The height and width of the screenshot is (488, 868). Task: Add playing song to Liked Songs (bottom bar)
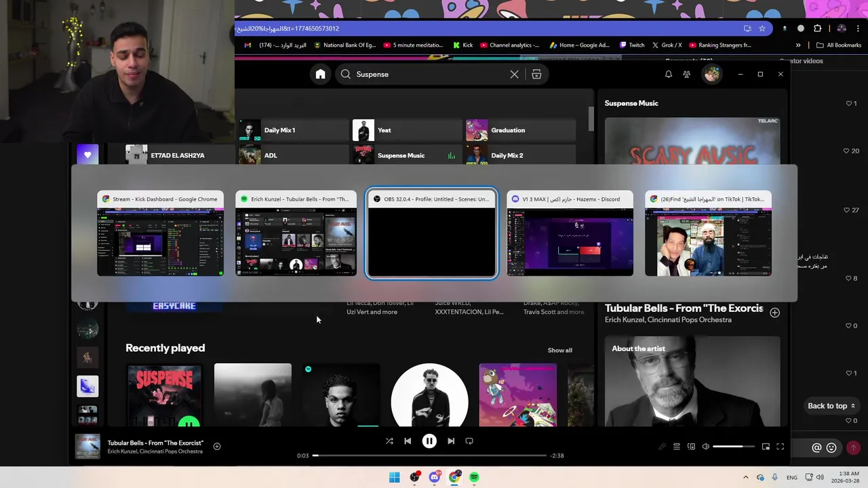pyautogui.click(x=217, y=446)
